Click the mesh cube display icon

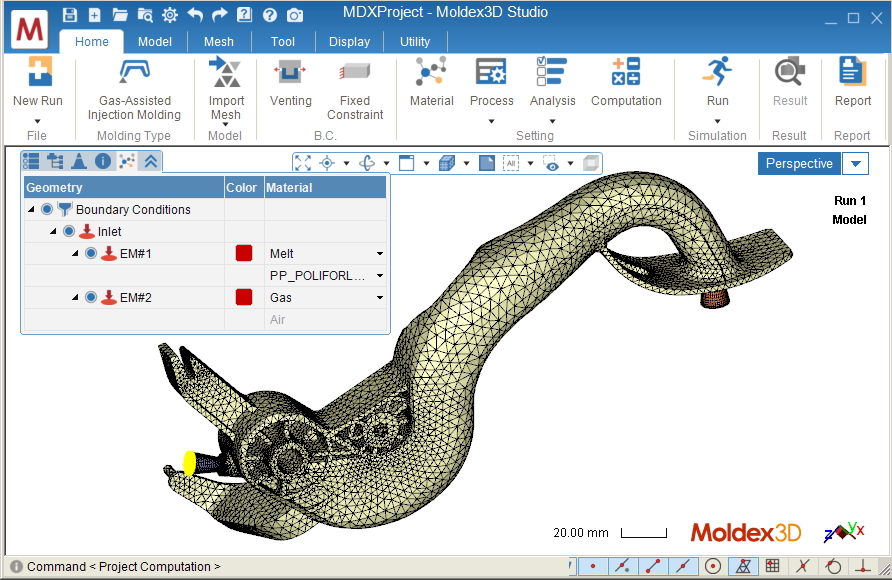447,163
